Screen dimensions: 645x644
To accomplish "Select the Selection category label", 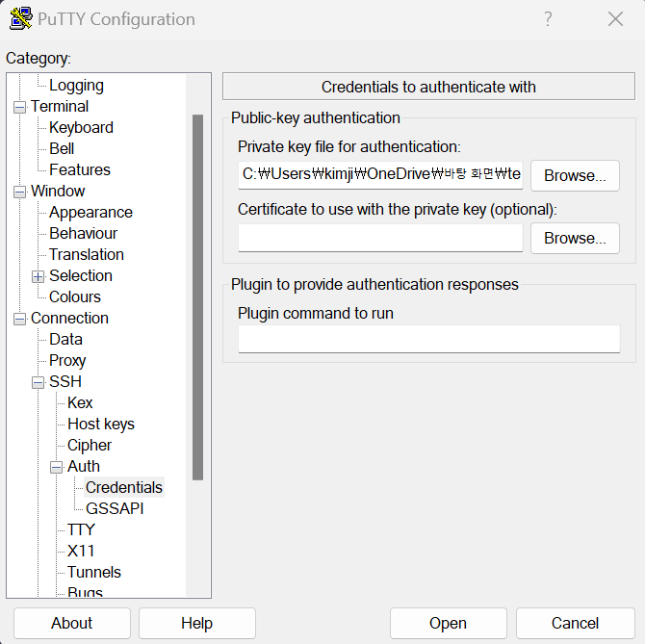I will pyautogui.click(x=81, y=276).
